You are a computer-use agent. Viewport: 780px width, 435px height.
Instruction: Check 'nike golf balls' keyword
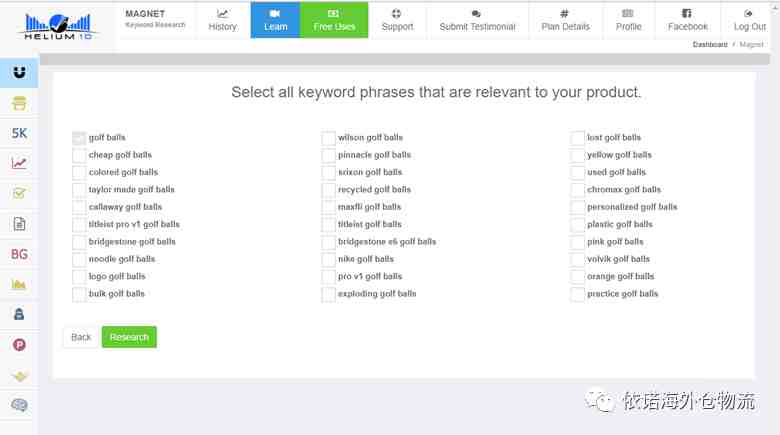(328, 260)
